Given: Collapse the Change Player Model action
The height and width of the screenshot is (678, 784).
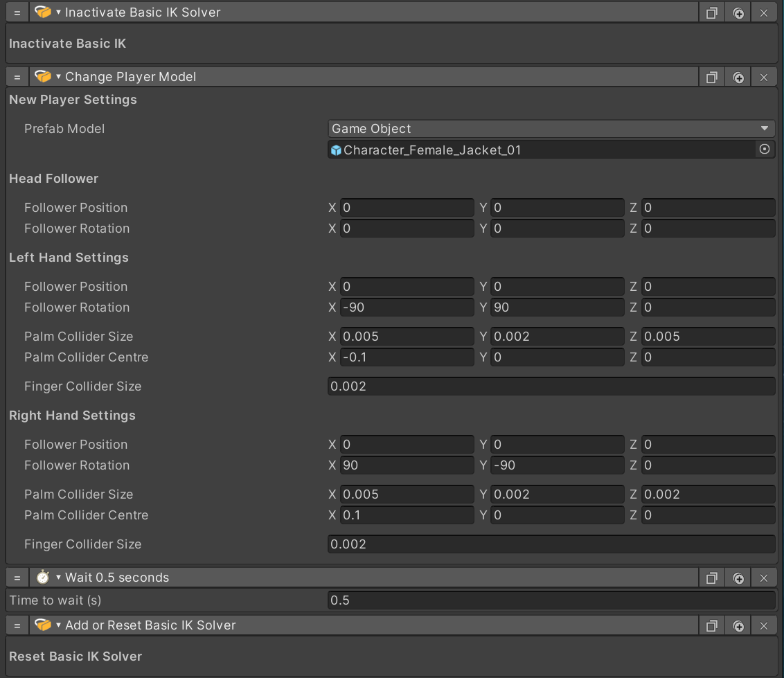Looking at the screenshot, I should coord(59,77).
